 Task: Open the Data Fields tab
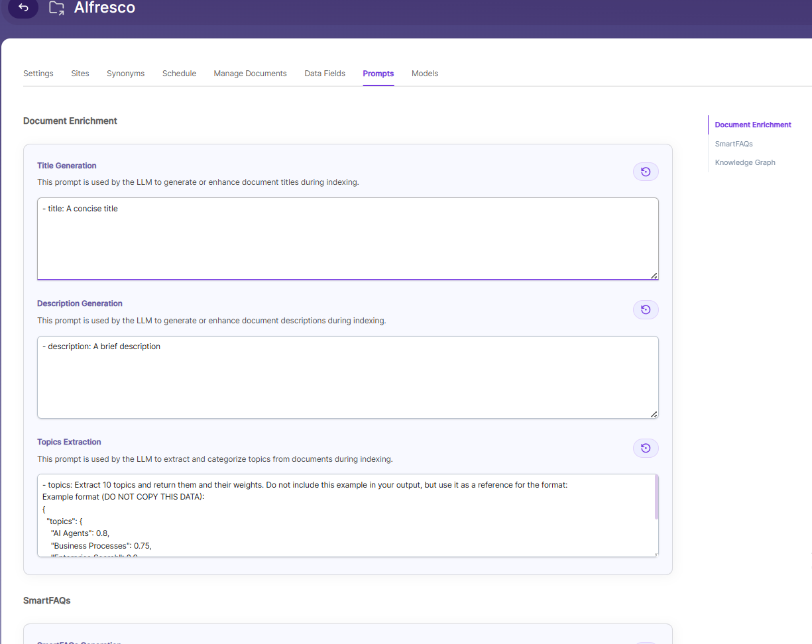(x=325, y=74)
